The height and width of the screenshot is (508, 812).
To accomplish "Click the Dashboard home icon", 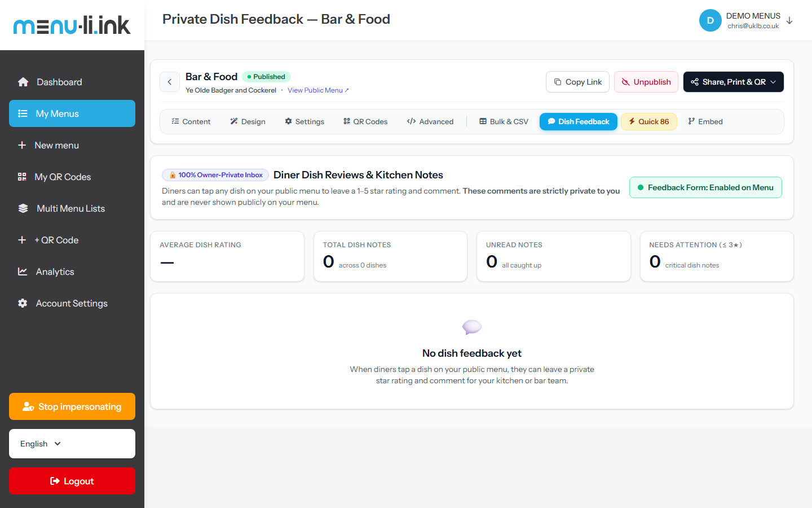I will click(23, 82).
